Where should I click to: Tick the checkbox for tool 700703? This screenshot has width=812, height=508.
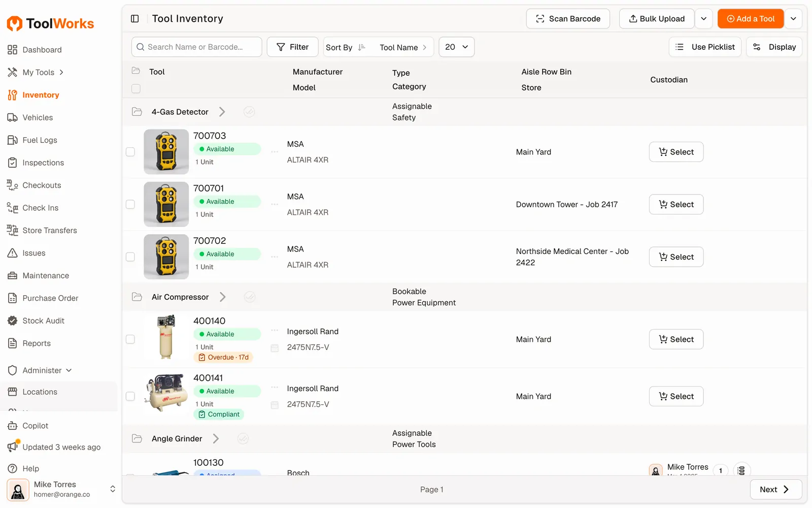(x=130, y=152)
